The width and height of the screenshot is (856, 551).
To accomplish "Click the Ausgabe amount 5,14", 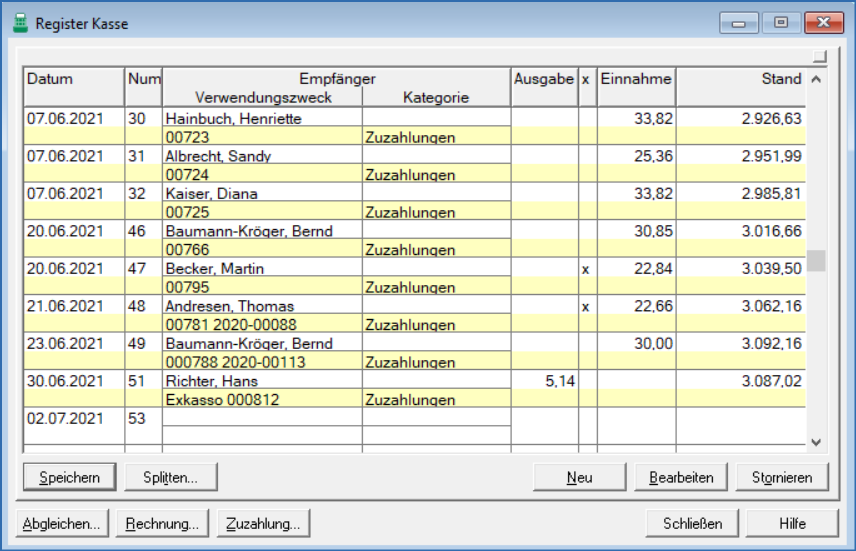I will point(560,381).
